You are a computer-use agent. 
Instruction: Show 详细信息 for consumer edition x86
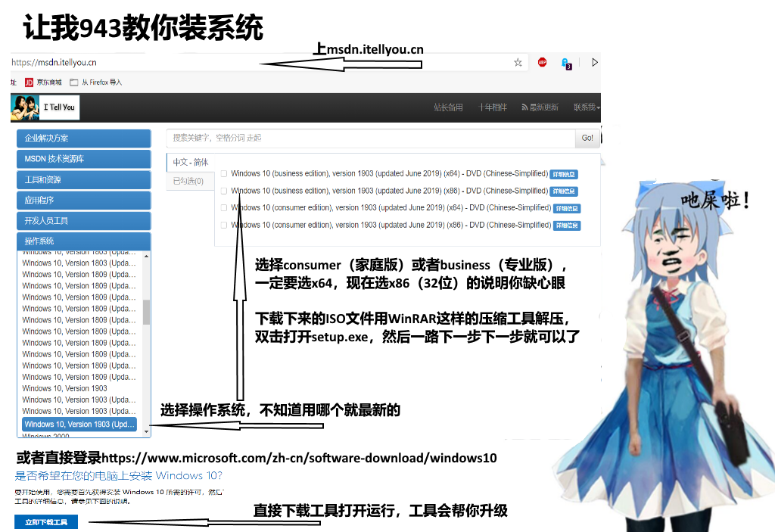tap(566, 226)
